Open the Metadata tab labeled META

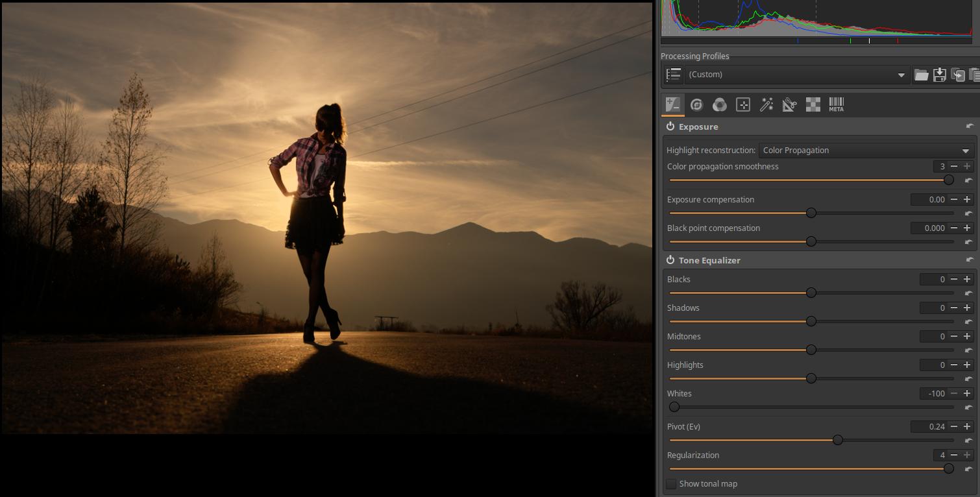point(836,104)
